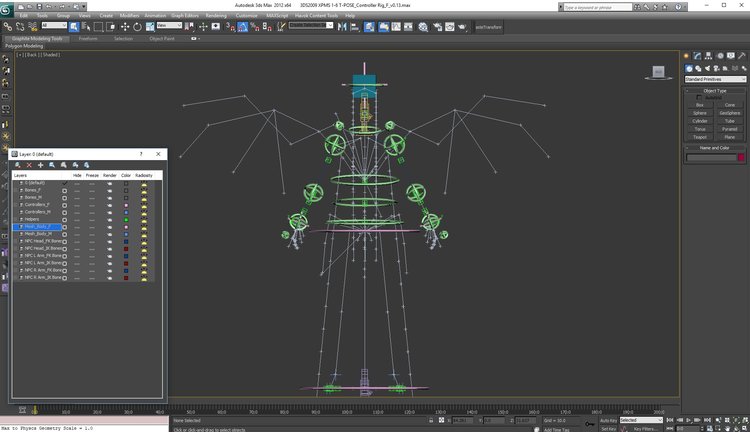Click the Mirror tool icon
This screenshot has height=432, width=750.
click(x=342, y=27)
